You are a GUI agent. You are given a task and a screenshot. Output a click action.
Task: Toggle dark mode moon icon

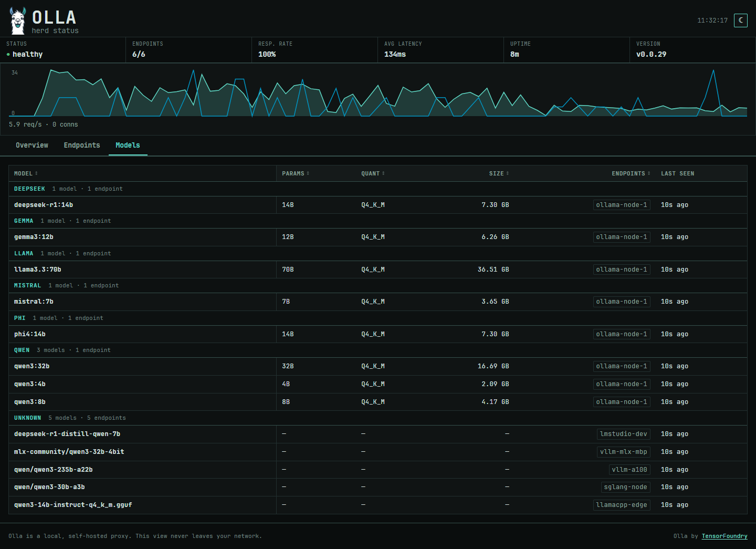741,20
